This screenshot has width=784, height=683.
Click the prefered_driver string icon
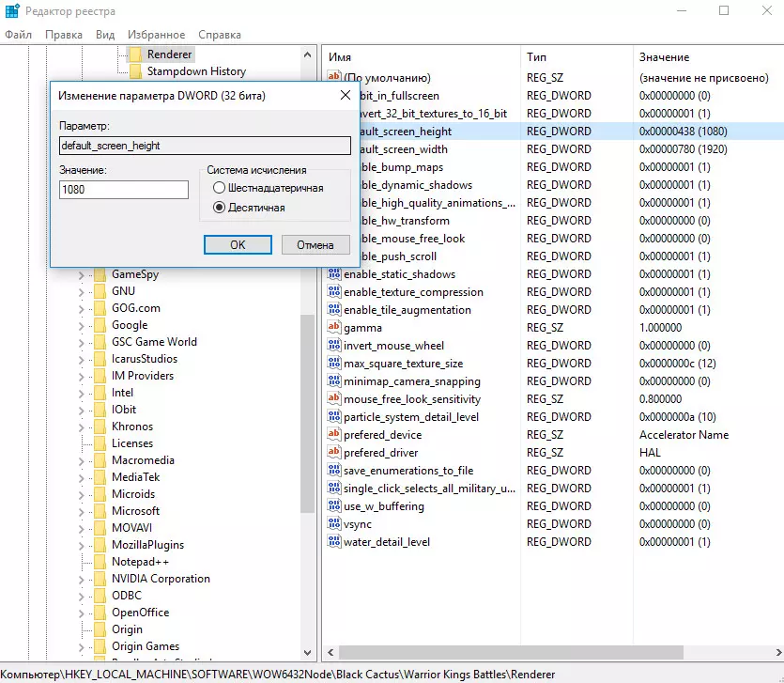334,452
